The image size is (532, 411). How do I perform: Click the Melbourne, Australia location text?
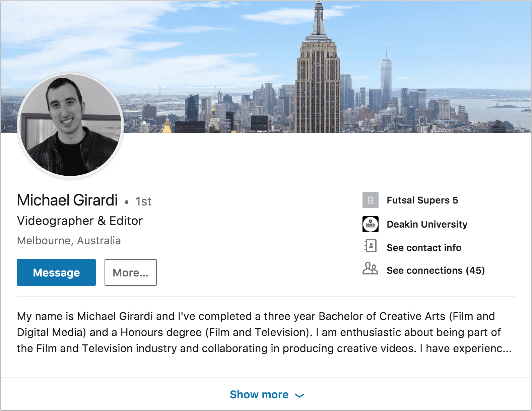point(69,241)
